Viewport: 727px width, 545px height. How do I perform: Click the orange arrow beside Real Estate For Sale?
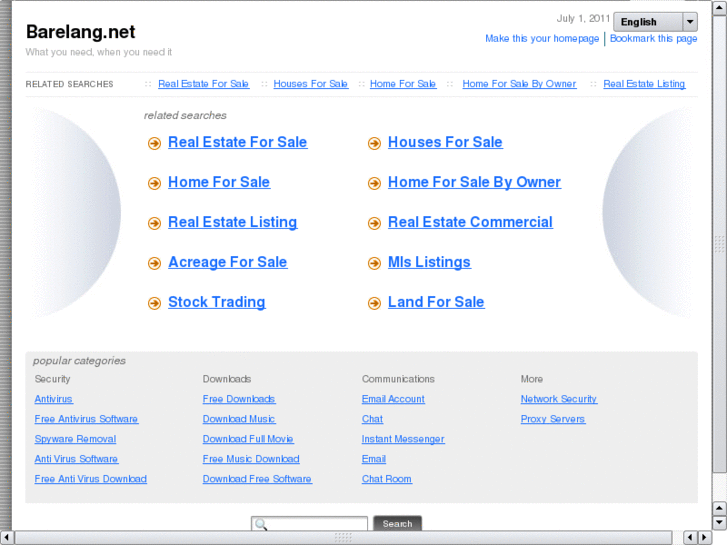154,143
